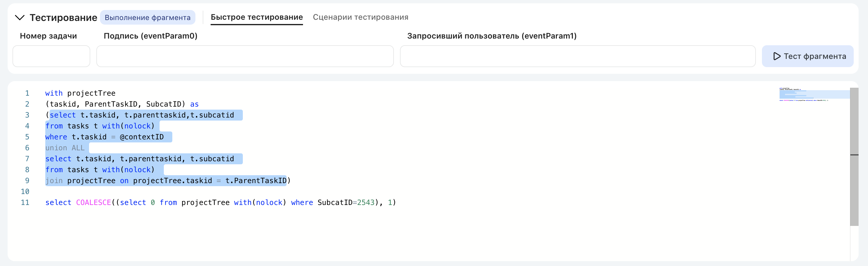Collapse the Тестирование section chevron
The width and height of the screenshot is (868, 266).
pyautogui.click(x=20, y=18)
